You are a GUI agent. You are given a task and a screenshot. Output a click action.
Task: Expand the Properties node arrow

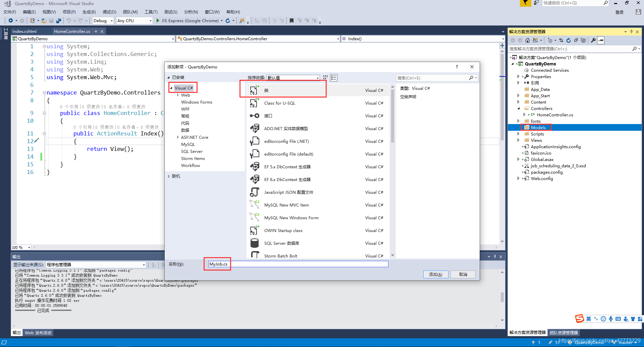[519, 76]
